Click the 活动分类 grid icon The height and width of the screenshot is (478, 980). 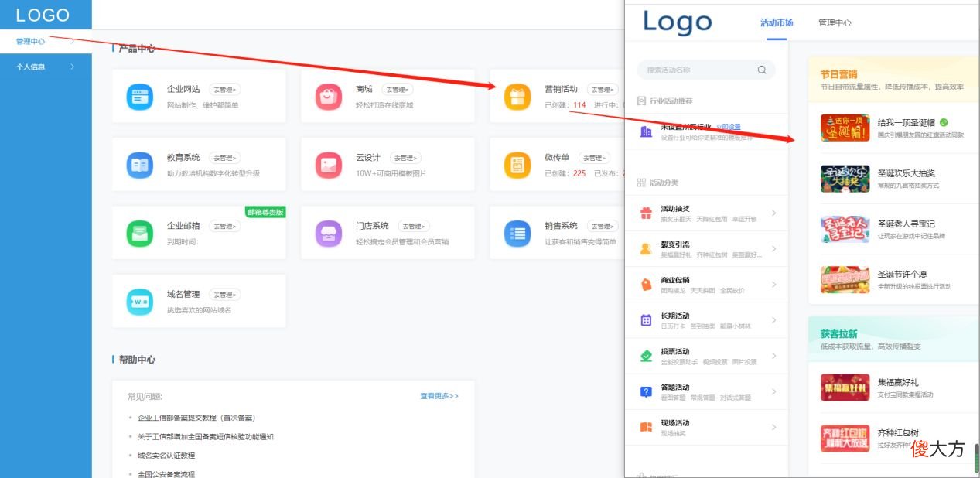click(x=641, y=183)
